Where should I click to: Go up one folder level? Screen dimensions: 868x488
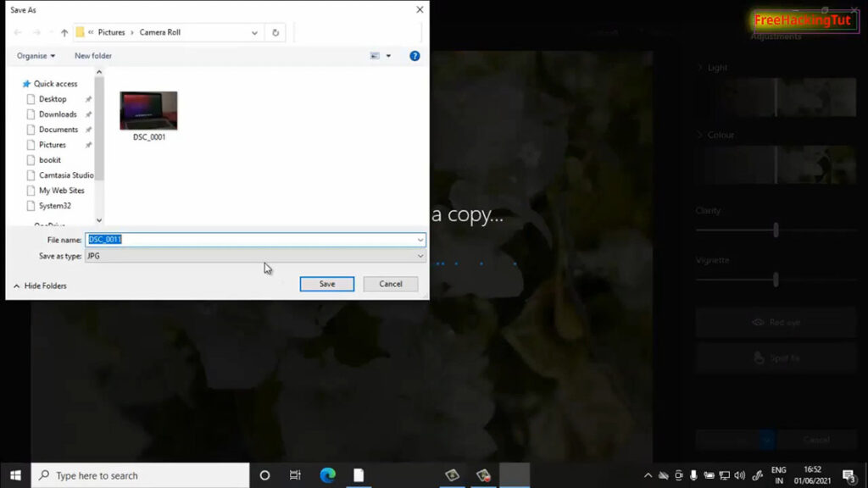coord(64,33)
